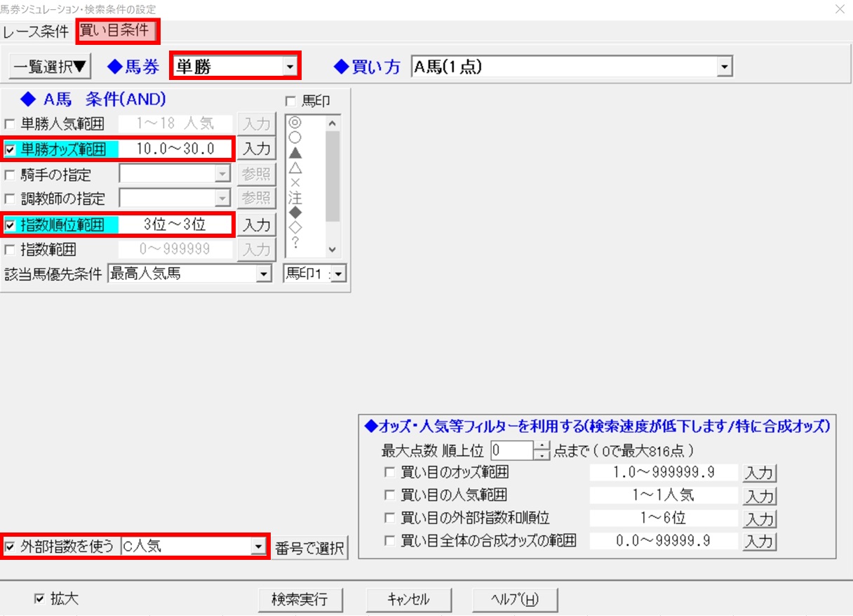Select the ？ mark in horse-mark list
This screenshot has width=853, height=616.
(295, 243)
